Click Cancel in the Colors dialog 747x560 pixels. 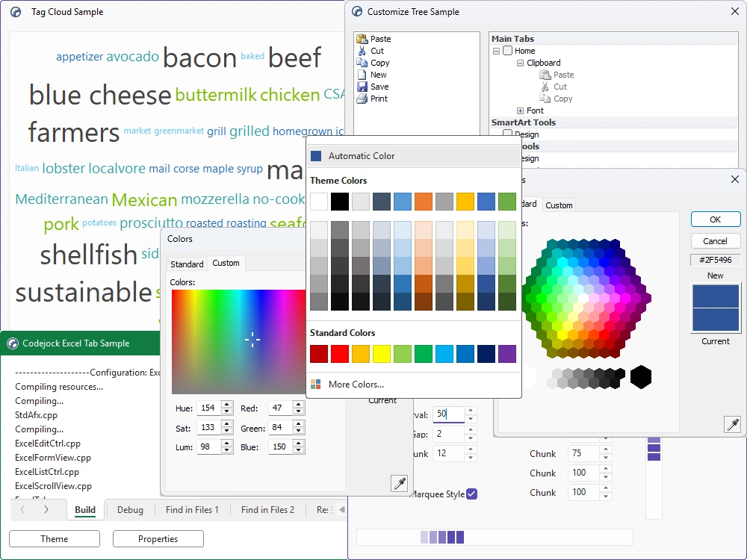point(716,241)
